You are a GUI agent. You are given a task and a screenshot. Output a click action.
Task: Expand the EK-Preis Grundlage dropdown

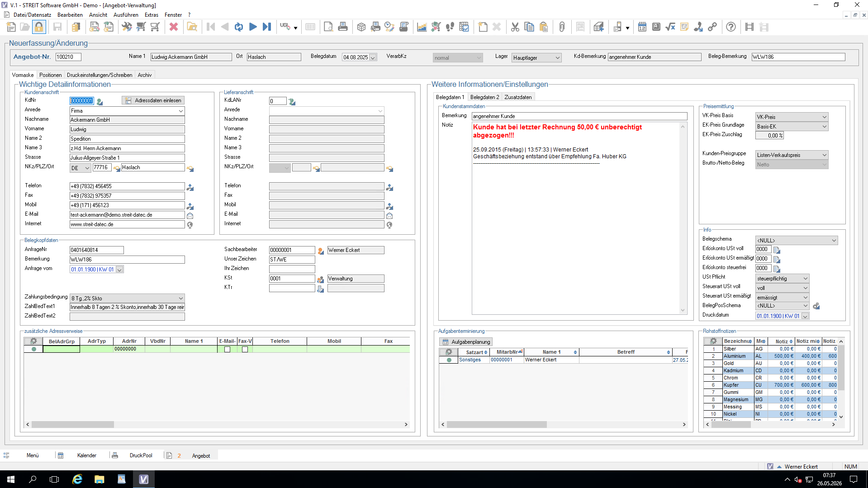click(824, 127)
